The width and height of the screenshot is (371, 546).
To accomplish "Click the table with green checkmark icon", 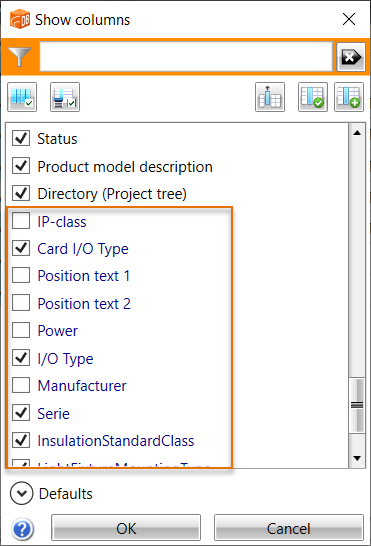I will tap(313, 97).
